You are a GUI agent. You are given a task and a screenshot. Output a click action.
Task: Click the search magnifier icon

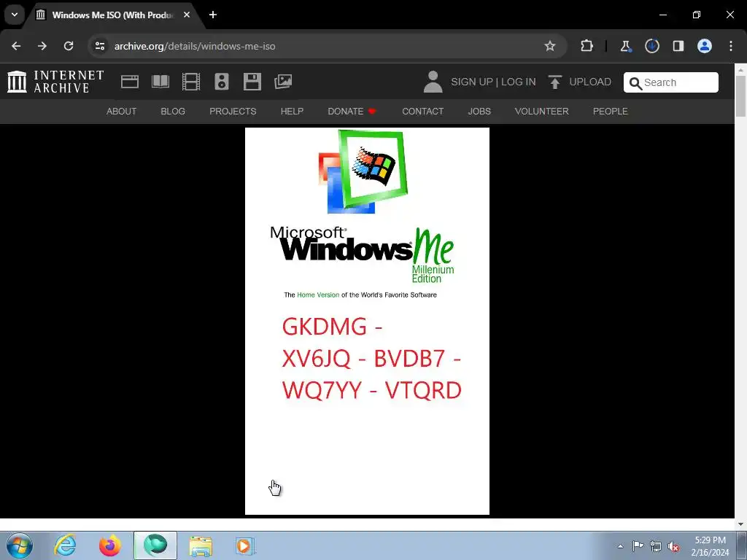point(635,83)
